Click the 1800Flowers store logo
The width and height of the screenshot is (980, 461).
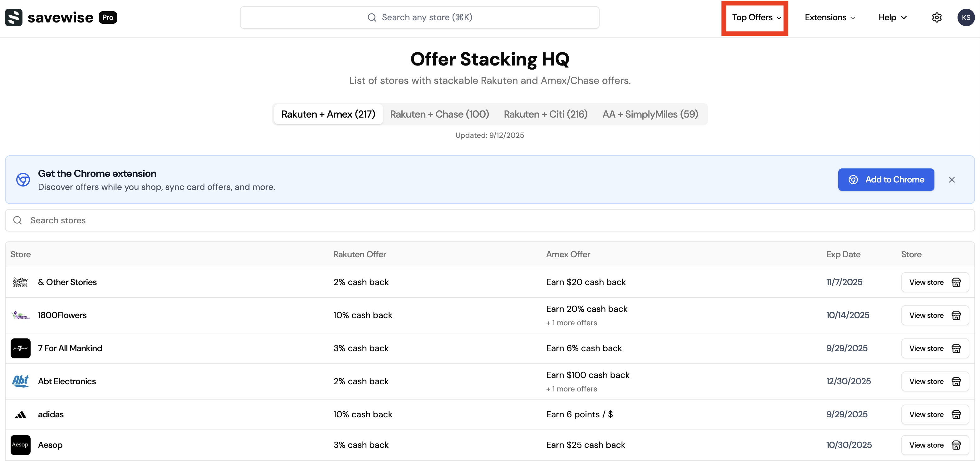point(21,315)
